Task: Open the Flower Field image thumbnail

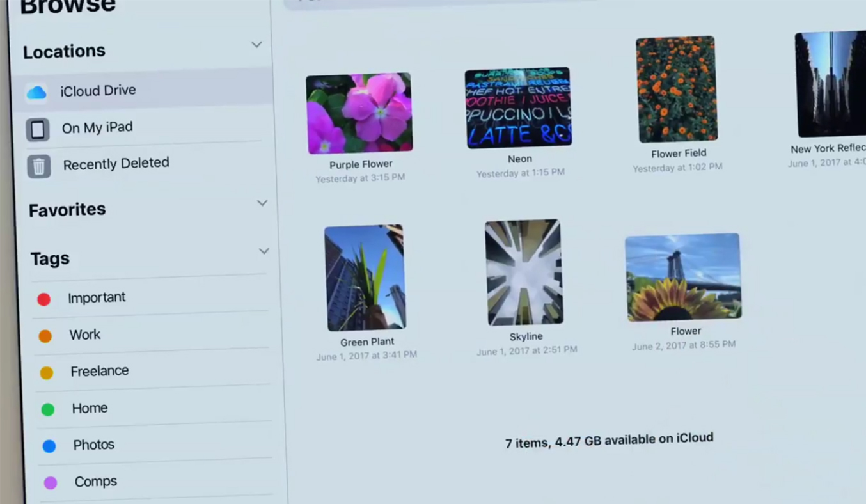Action: [x=677, y=89]
